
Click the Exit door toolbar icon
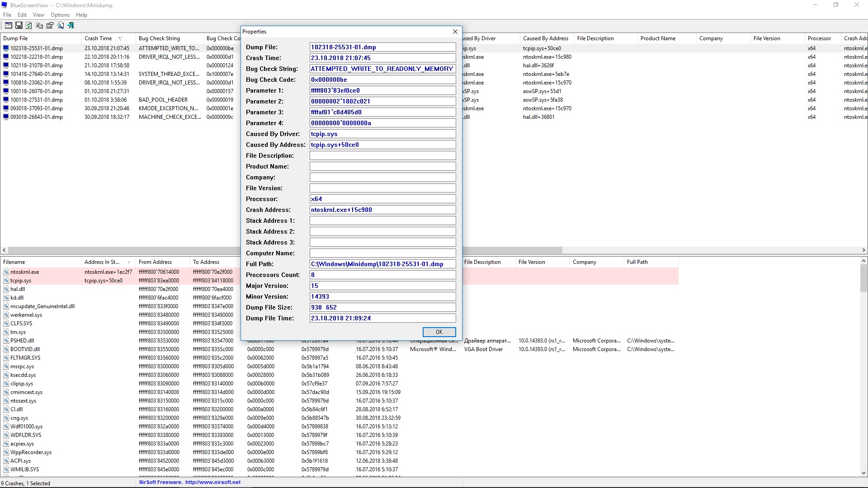[71, 26]
